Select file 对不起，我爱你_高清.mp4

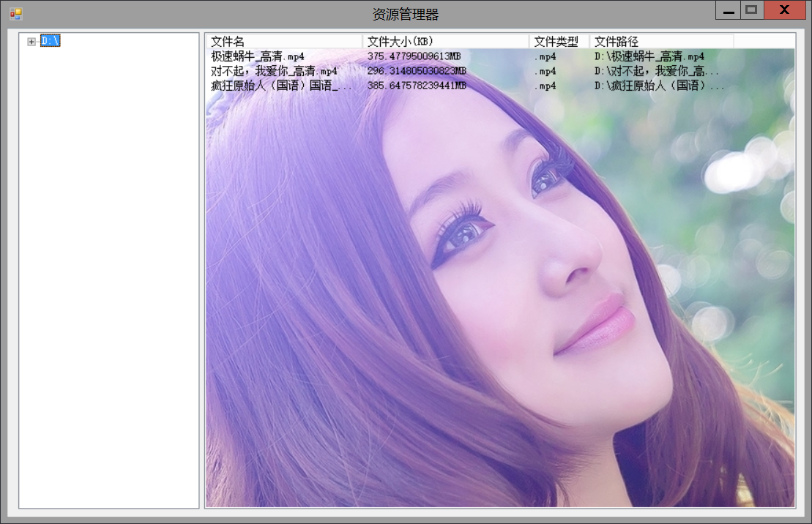coord(274,71)
